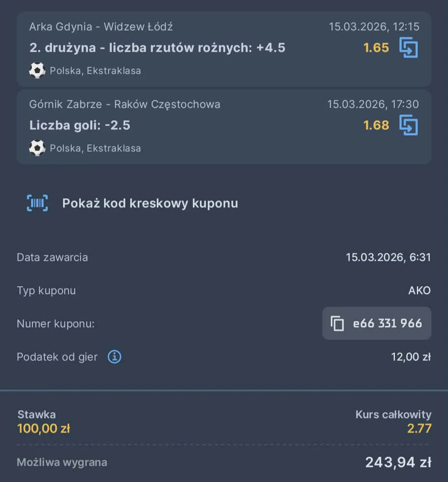Copy the coupon number using the copy icon

coord(338,324)
